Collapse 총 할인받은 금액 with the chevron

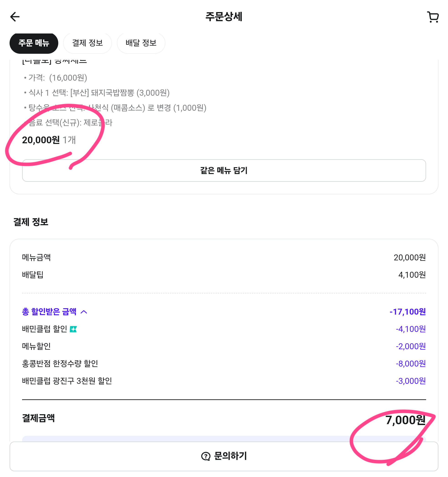click(x=84, y=312)
